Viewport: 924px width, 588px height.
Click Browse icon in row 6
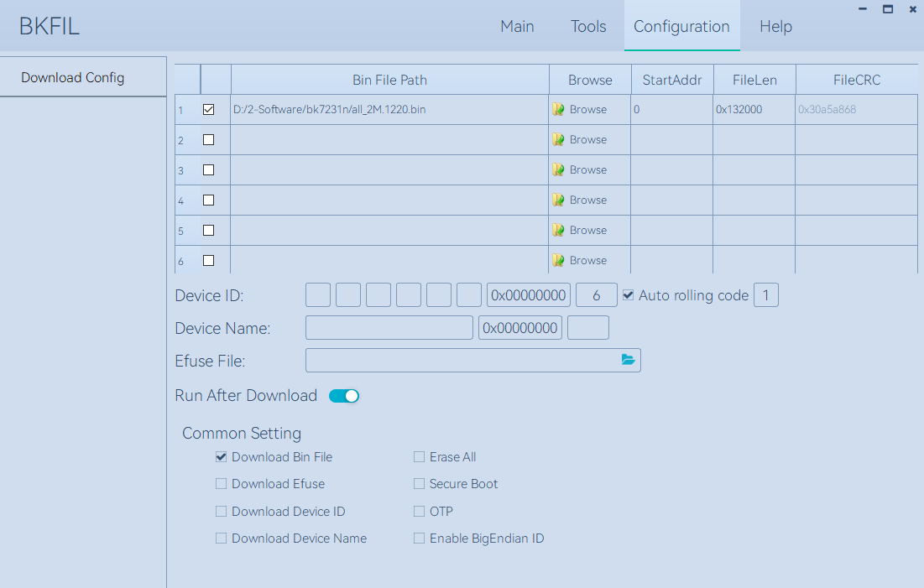pyautogui.click(x=558, y=260)
